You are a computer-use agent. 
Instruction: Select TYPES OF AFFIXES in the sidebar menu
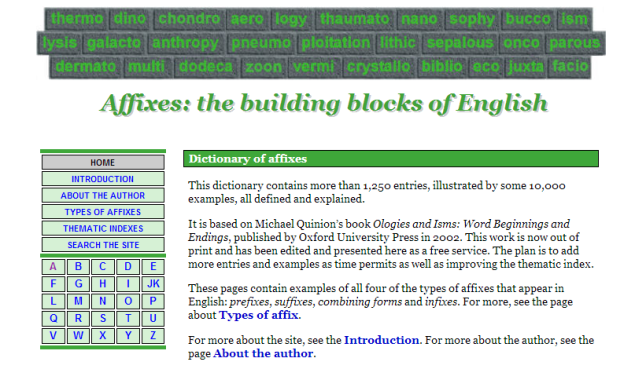[103, 212]
